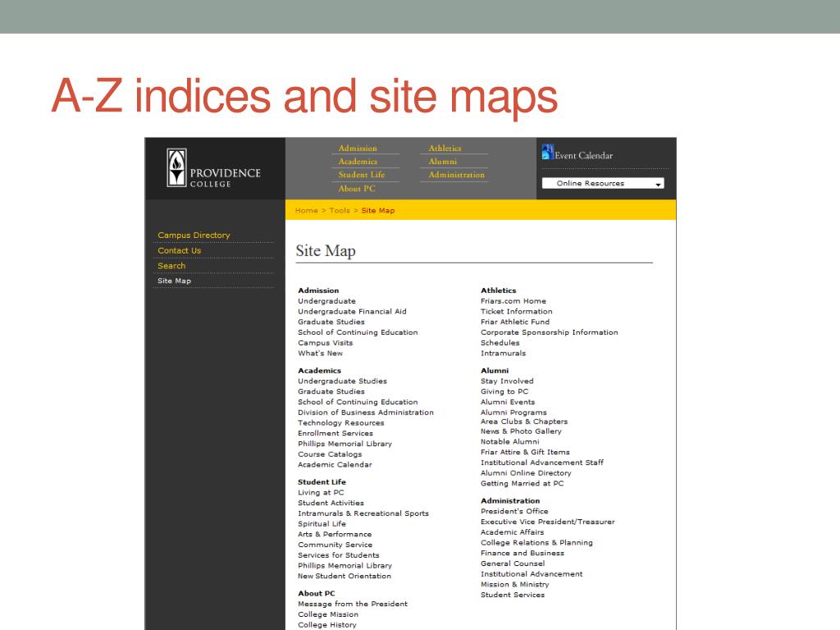
Task: Open College History link
Action: click(x=326, y=624)
